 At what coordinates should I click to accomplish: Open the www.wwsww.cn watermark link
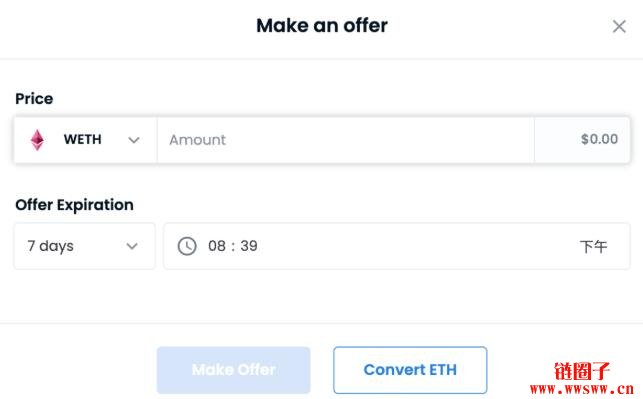(x=582, y=388)
